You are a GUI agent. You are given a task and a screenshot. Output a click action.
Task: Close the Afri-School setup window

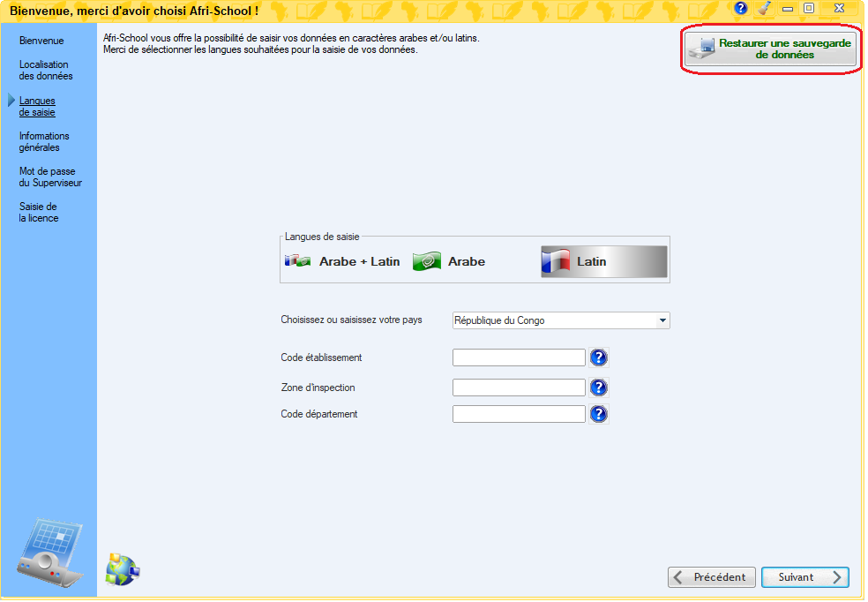click(839, 8)
